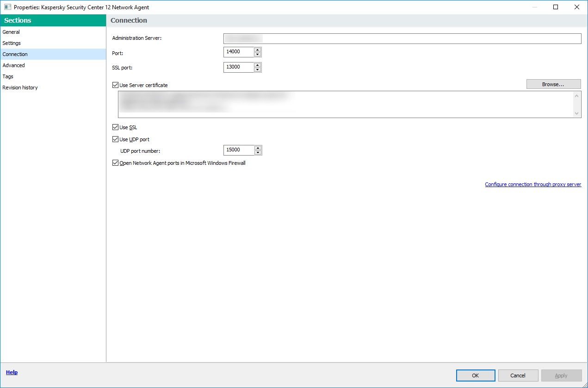The height and width of the screenshot is (388, 588).
Task: Click inside the server certificate text box
Action: [x=346, y=104]
